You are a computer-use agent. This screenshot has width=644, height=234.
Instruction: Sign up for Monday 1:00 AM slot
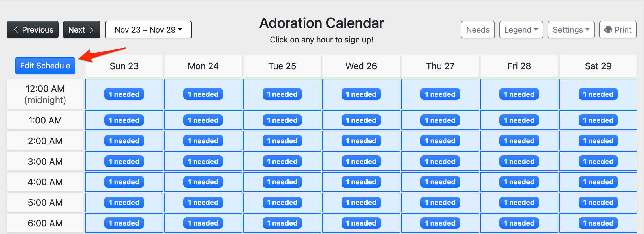click(203, 120)
